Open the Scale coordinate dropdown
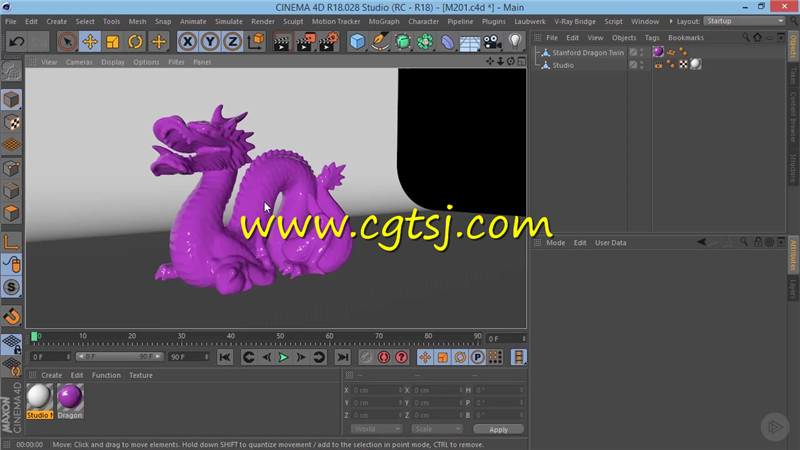Screen dimensions: 800x450 pyautogui.click(x=437, y=429)
